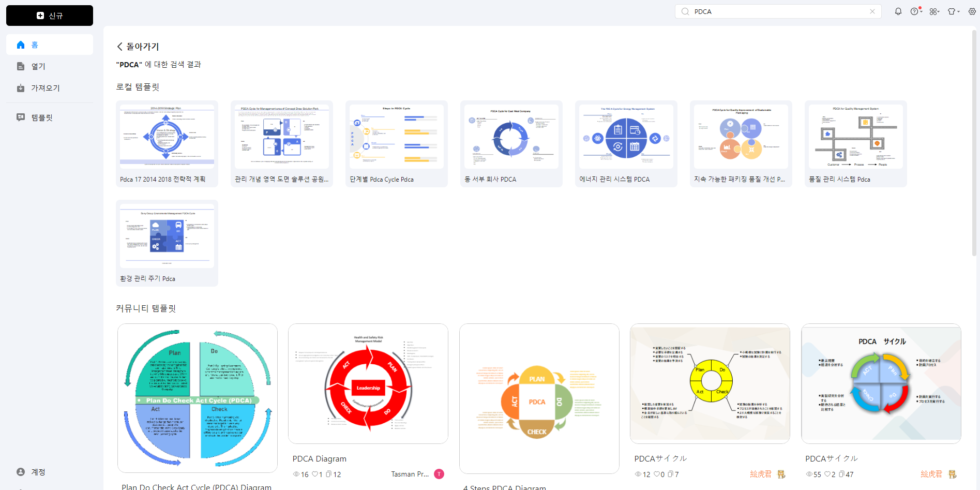Viewport: 980px width, 490px height.
Task: Click the views eye icon beside 55
Action: 809,474
